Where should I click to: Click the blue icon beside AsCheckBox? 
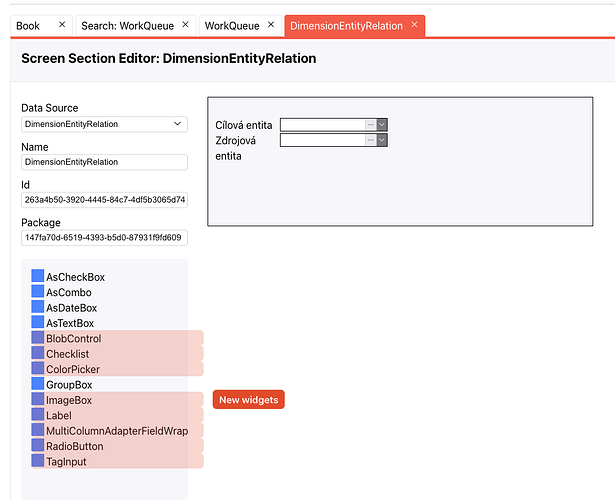(x=38, y=276)
